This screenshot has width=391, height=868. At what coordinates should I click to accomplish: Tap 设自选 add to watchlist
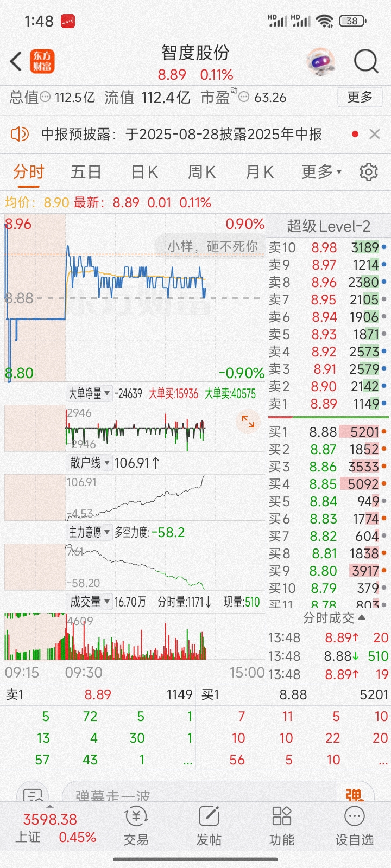pyautogui.click(x=355, y=826)
